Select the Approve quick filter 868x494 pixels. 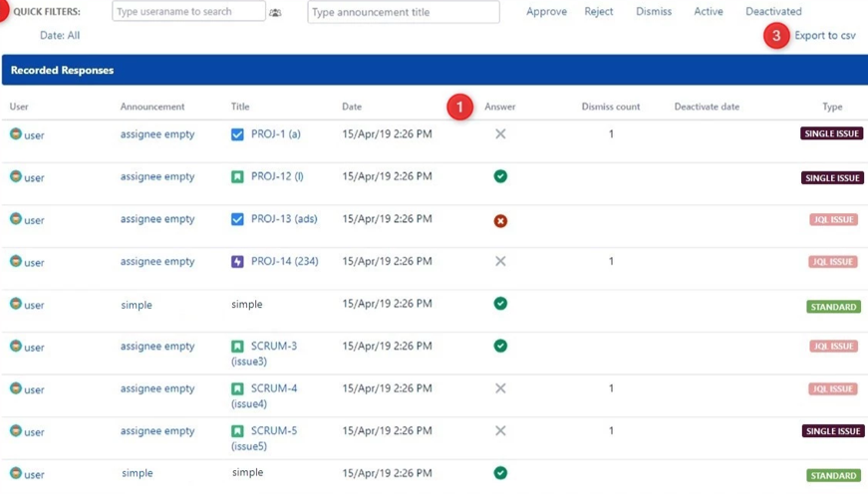[546, 12]
